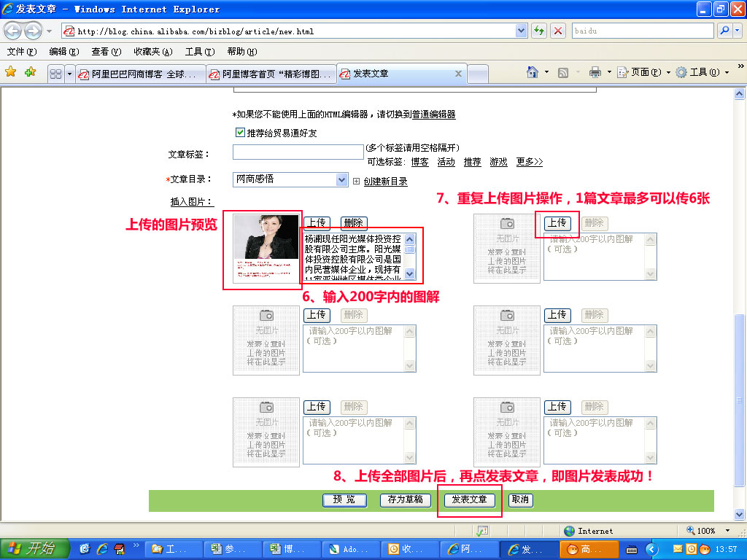Click the 发表文章 publish button
The height and width of the screenshot is (560, 747).
469,499
